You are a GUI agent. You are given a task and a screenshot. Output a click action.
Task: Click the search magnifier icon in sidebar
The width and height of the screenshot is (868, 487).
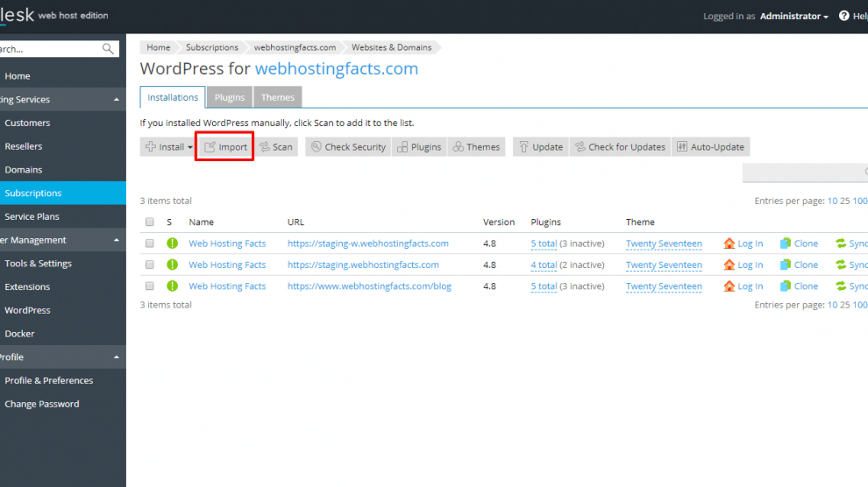coord(108,49)
